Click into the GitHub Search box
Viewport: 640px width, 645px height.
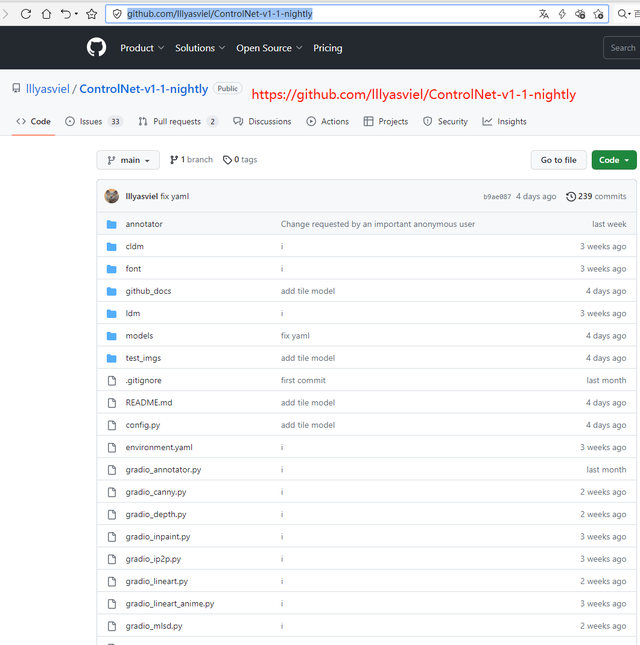pos(621,48)
